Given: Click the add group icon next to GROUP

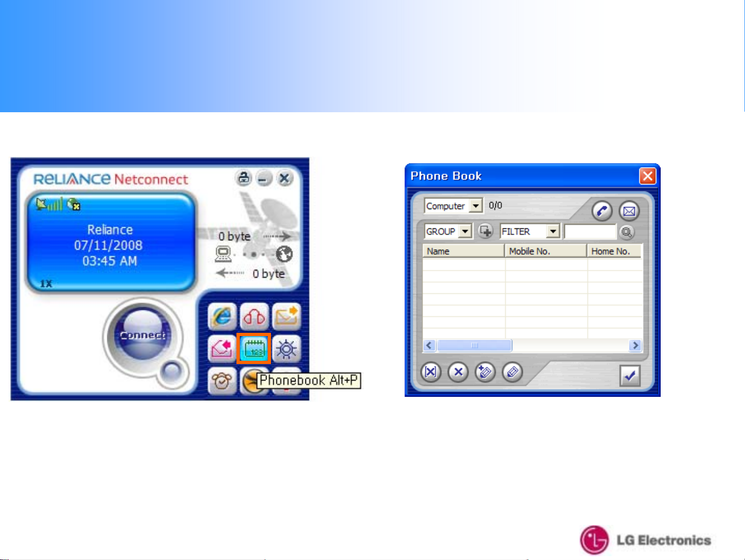Looking at the screenshot, I should pos(486,232).
